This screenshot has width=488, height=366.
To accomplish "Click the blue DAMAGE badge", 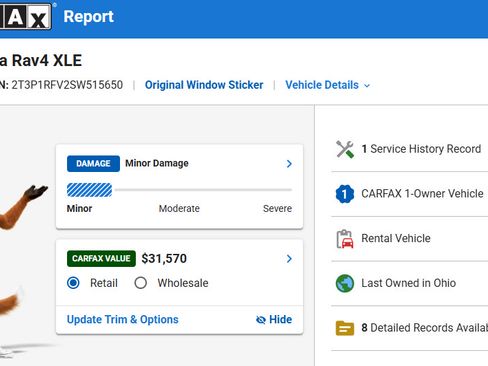I will point(93,164).
